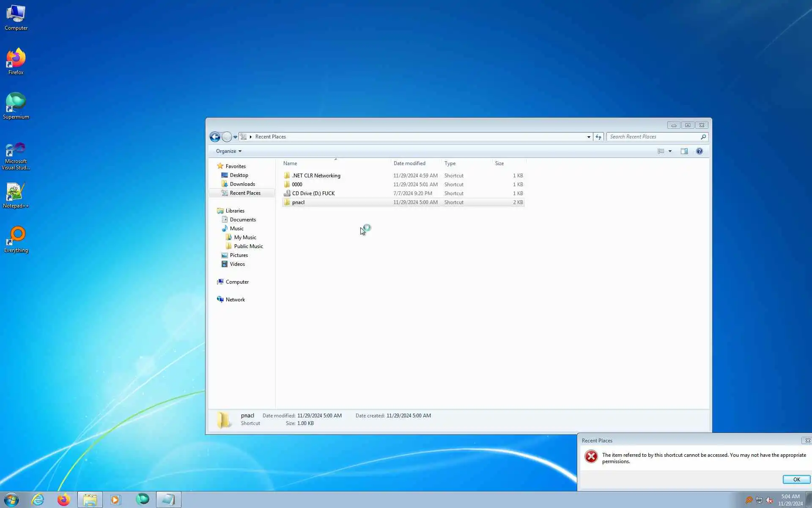812x508 pixels.
Task: Click the Network item in sidebar
Action: [x=235, y=300]
